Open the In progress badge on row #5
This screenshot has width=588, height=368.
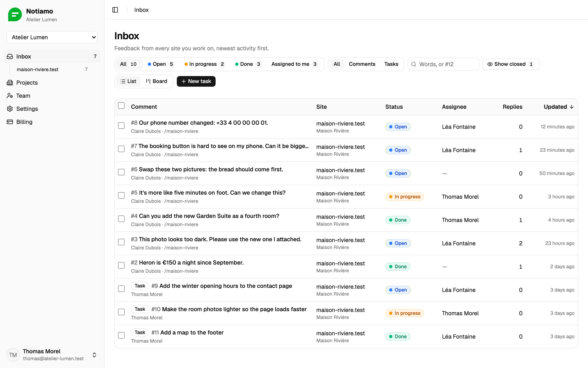point(405,197)
